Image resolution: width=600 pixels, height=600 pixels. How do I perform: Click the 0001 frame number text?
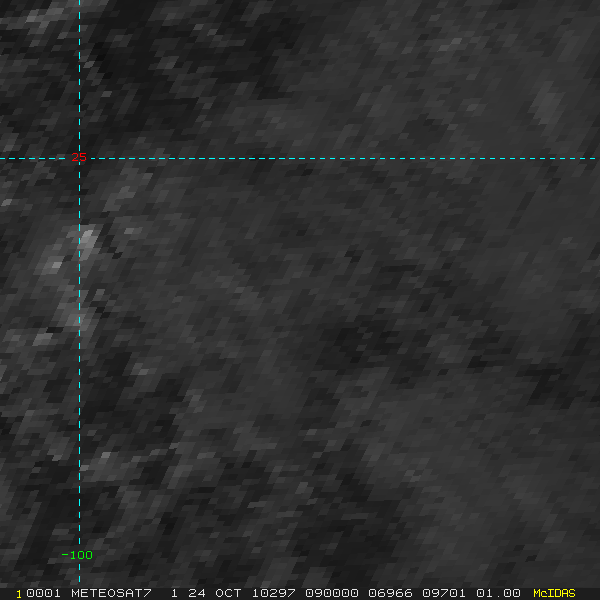(x=44, y=593)
